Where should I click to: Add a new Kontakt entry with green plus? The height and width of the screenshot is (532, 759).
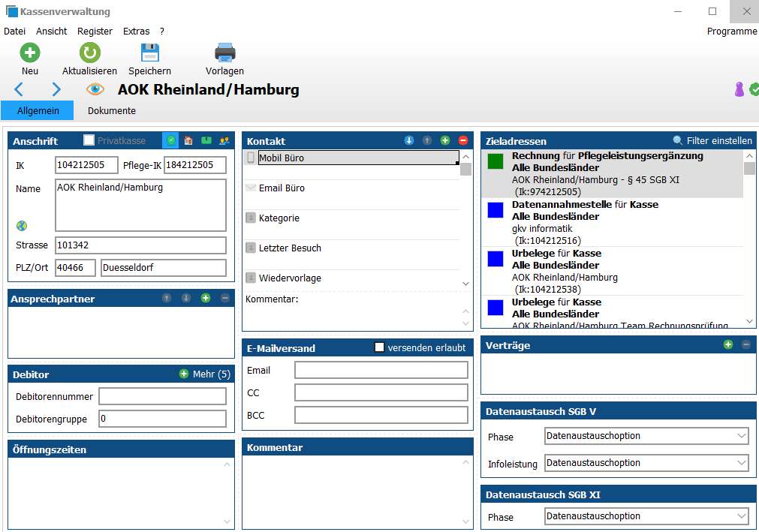tap(445, 141)
